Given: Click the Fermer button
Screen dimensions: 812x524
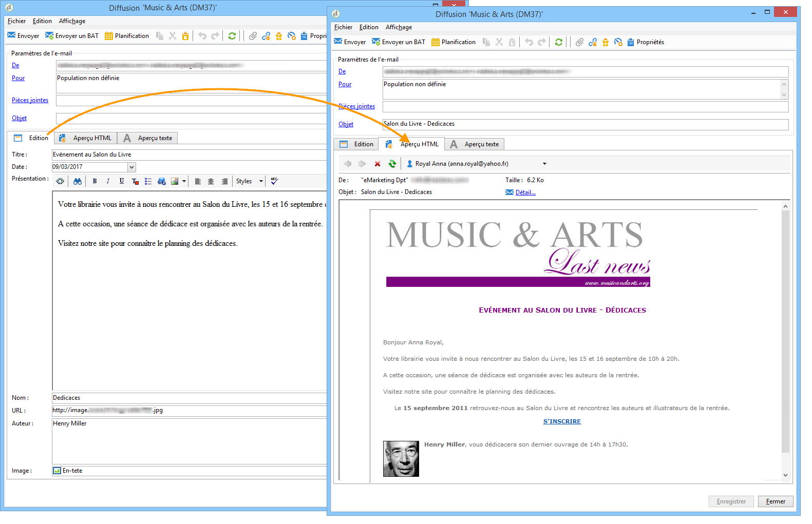Looking at the screenshot, I should tap(776, 501).
